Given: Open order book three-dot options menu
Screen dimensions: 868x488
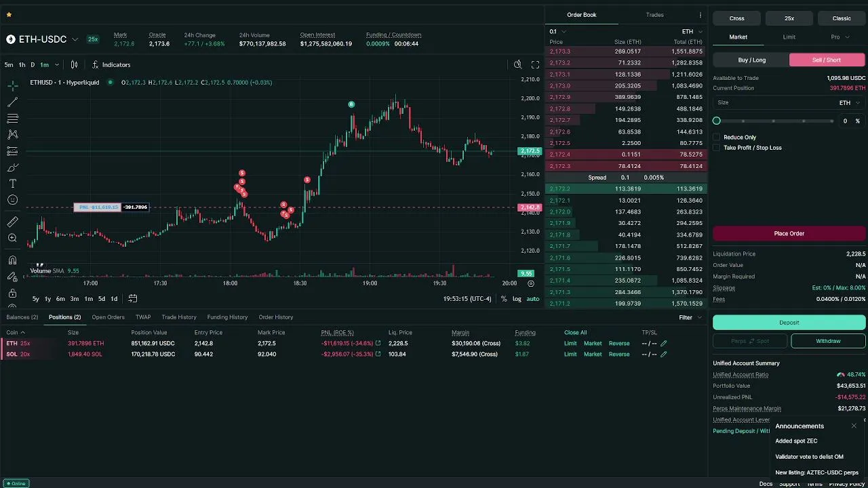Looking at the screenshot, I should pyautogui.click(x=701, y=15).
